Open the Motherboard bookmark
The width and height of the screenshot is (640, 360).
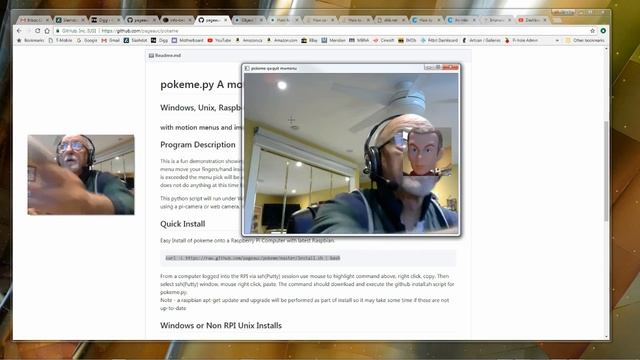[188, 40]
